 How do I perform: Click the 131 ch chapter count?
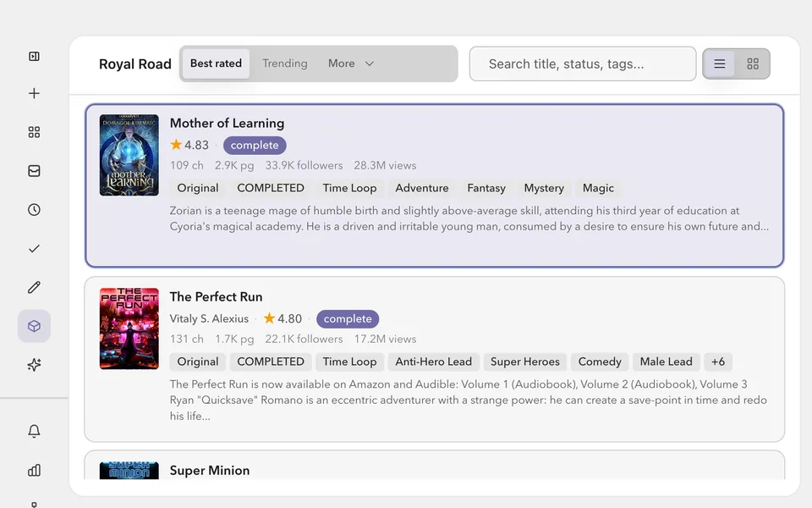186,340
